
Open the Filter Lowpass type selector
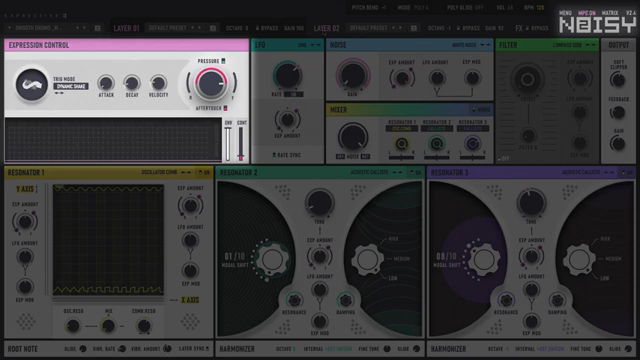[x=567, y=45]
